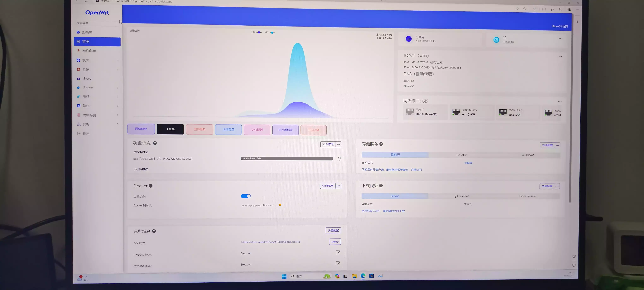
Task: Click the Docker whale sidebar icon
Action: coord(78,88)
